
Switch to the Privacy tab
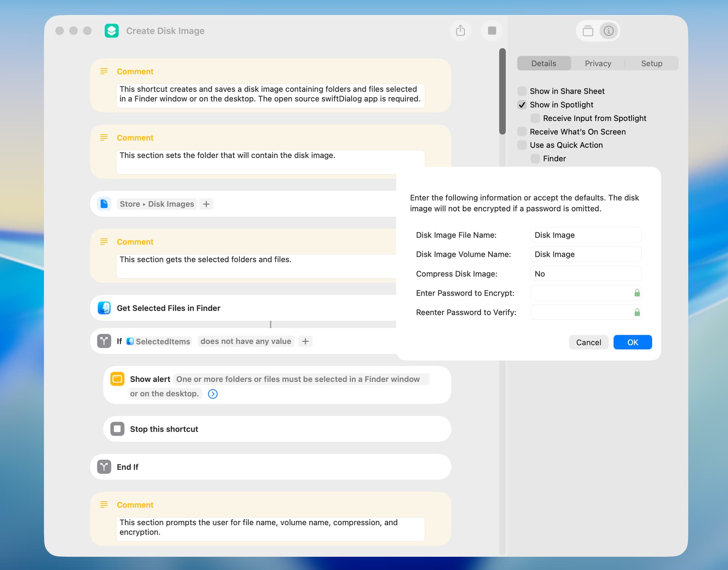pyautogui.click(x=598, y=64)
